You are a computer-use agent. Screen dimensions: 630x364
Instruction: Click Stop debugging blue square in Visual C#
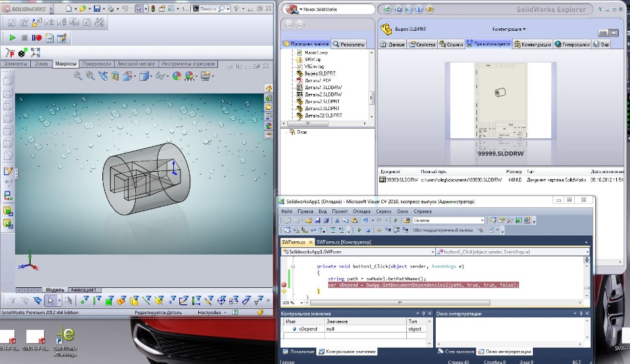[x=367, y=230]
